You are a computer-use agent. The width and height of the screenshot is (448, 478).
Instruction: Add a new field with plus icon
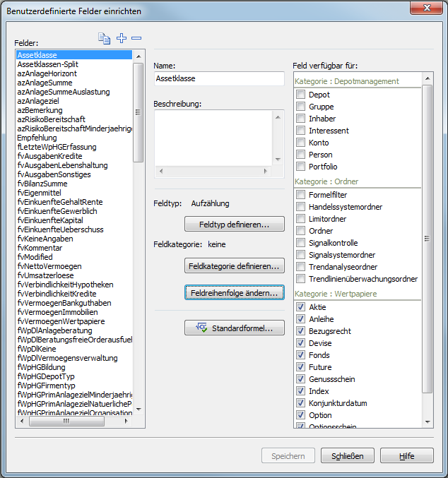click(122, 39)
